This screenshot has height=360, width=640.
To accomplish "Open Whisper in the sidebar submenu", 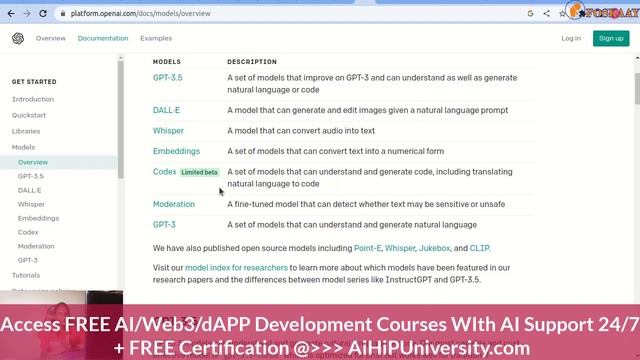I will (31, 204).
